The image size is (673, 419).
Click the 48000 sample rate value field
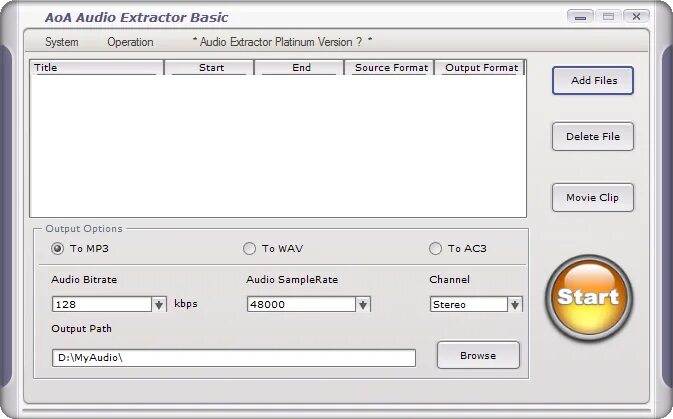coord(301,304)
